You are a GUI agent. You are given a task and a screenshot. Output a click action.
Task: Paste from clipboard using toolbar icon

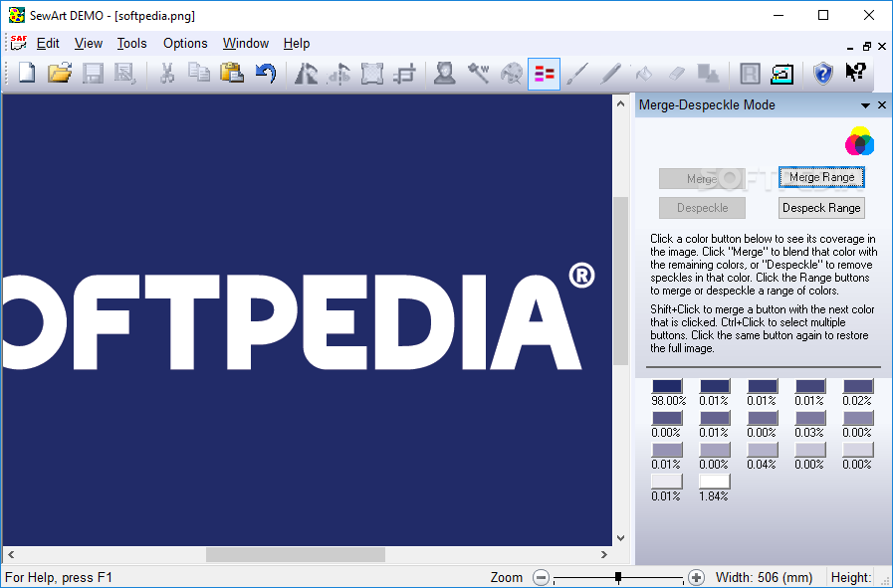pyautogui.click(x=232, y=74)
